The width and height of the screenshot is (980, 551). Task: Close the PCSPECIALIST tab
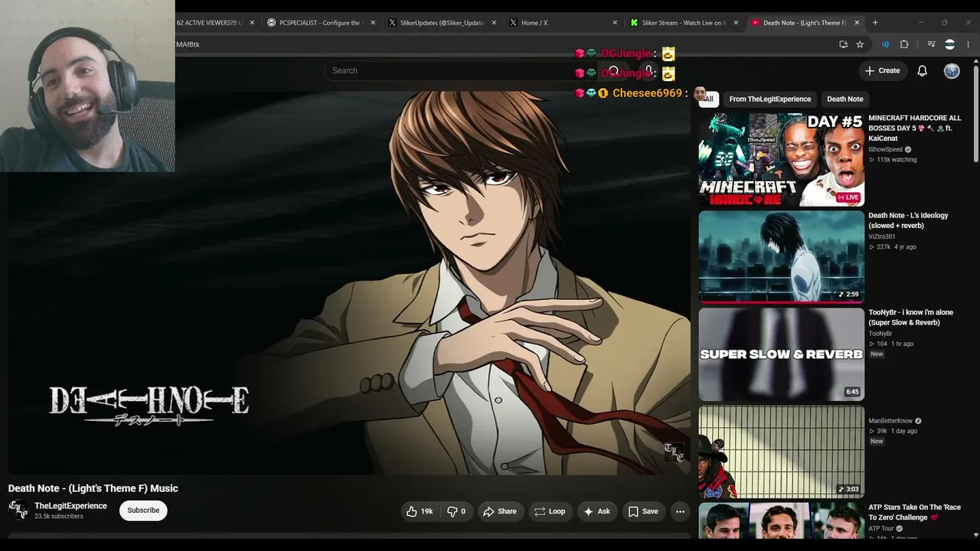373,22
